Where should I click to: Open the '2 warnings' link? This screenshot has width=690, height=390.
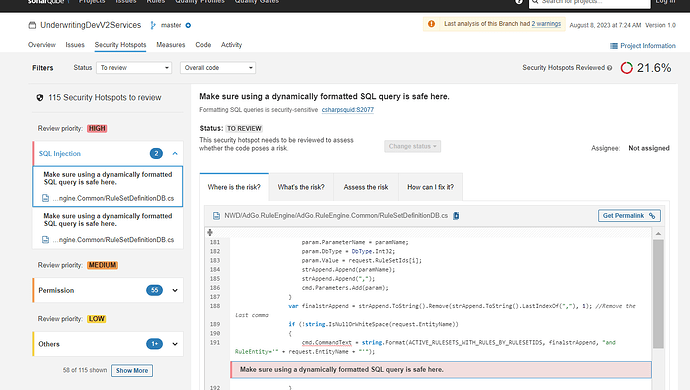pyautogui.click(x=546, y=24)
